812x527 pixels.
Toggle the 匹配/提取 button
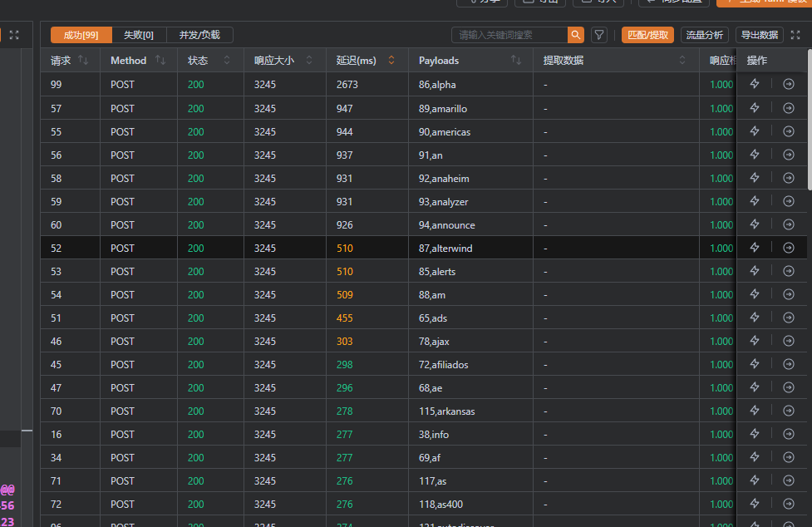pyautogui.click(x=647, y=35)
